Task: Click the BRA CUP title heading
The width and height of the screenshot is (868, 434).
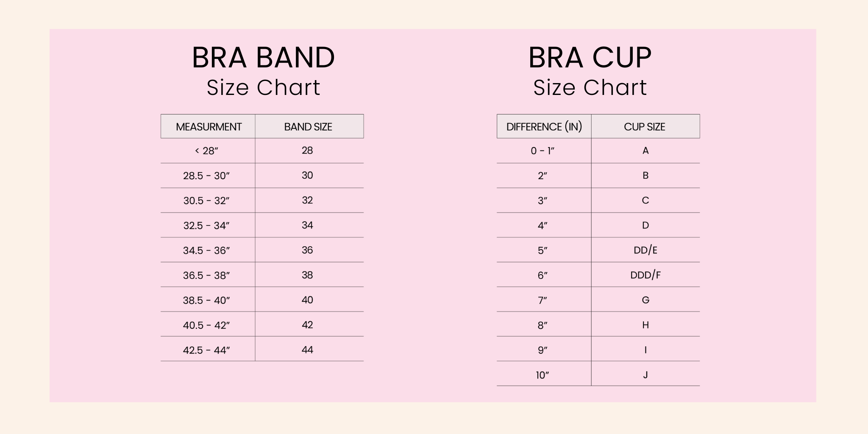Action: 590,58
